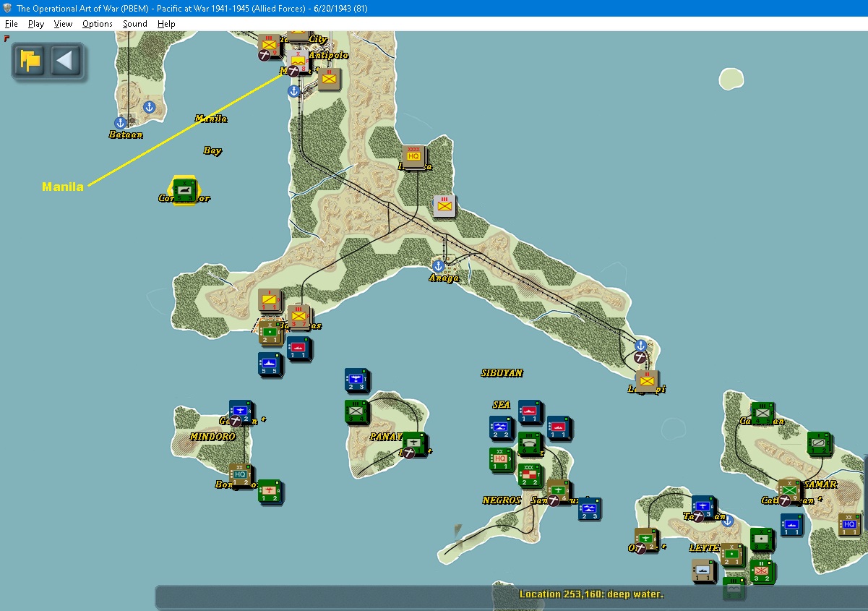Select the blue 5 5 naval unit
The height and width of the screenshot is (611, 868).
click(x=270, y=364)
